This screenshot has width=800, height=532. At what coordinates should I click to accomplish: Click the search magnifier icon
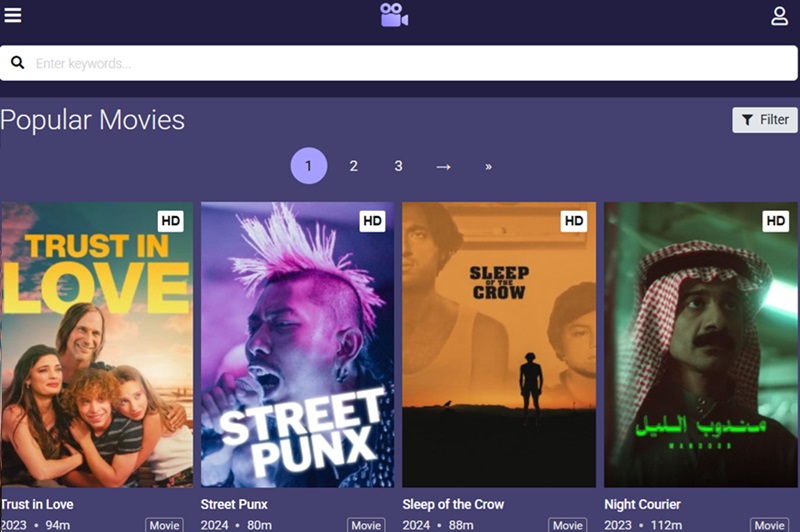17,63
